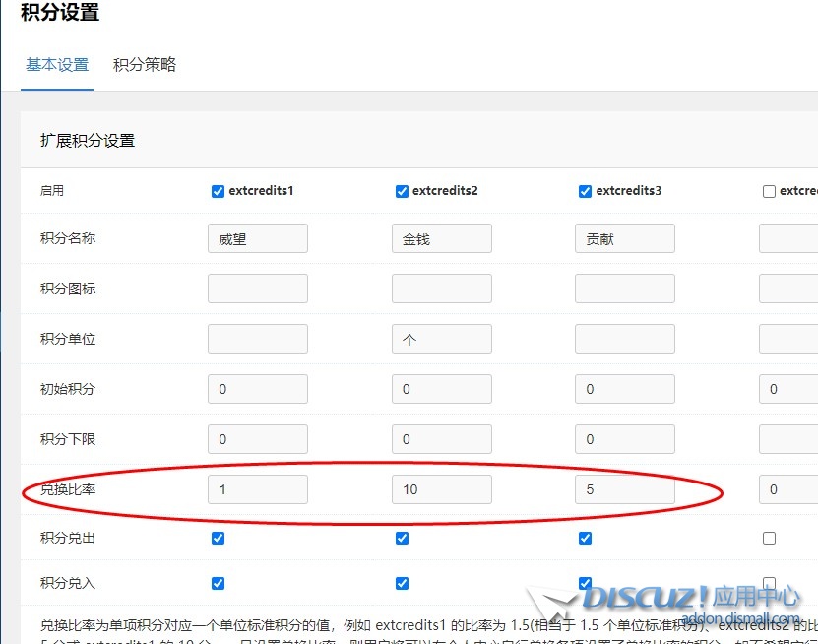Viewport: 818px width, 644px height.
Task: Select the 积分名称 field containing 贡献
Action: [625, 238]
